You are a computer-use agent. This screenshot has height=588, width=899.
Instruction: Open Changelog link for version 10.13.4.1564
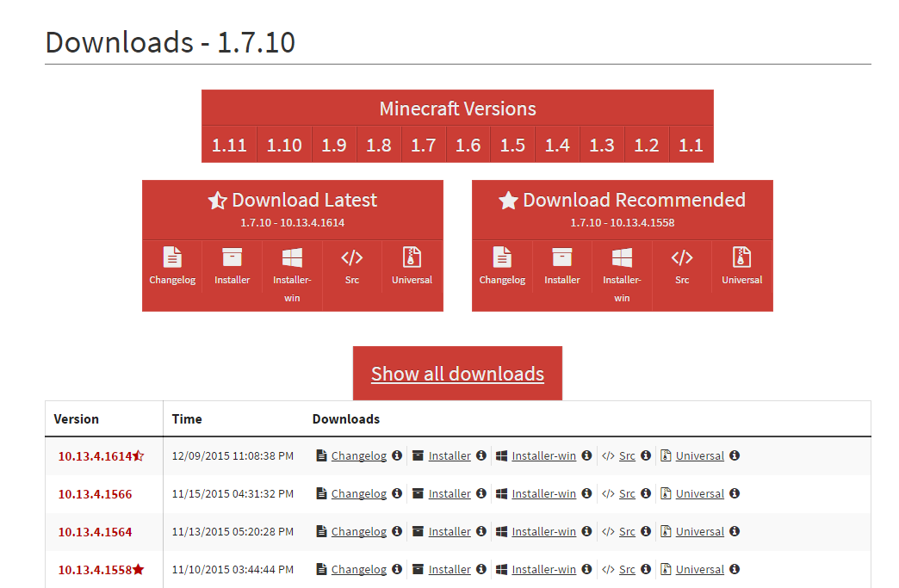click(x=359, y=531)
